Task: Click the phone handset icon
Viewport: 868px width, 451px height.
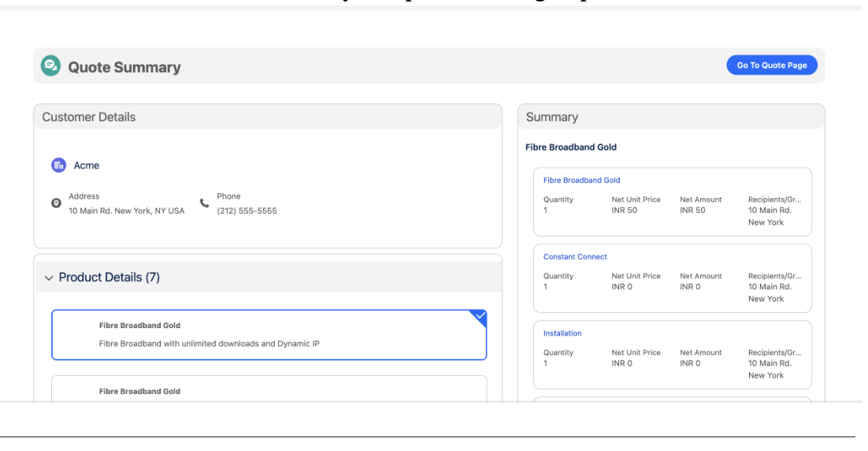Action: coord(205,203)
